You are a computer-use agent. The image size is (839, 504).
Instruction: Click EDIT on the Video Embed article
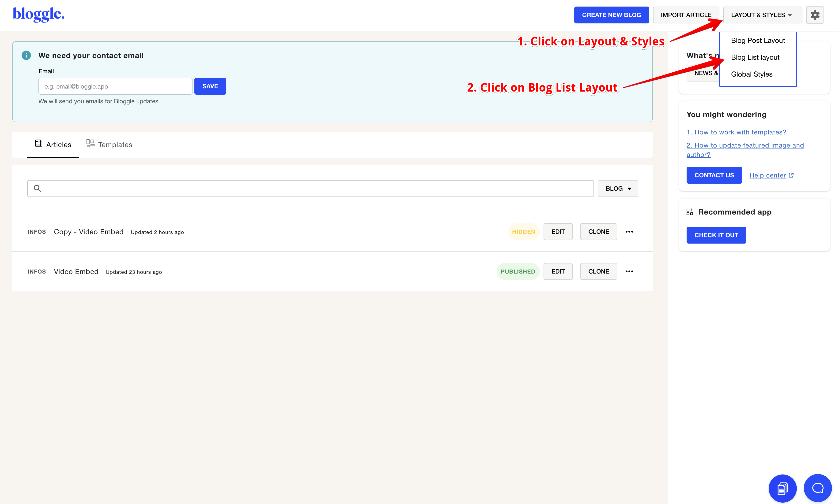[558, 271]
